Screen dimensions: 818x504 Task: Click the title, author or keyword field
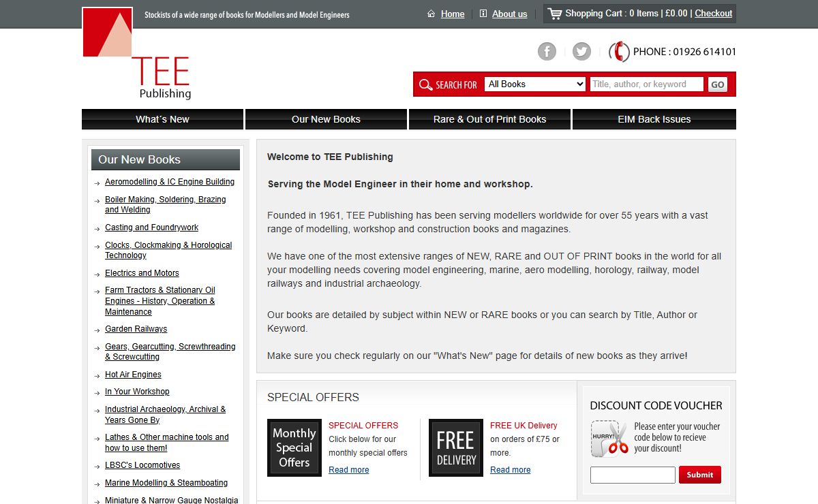(x=647, y=84)
